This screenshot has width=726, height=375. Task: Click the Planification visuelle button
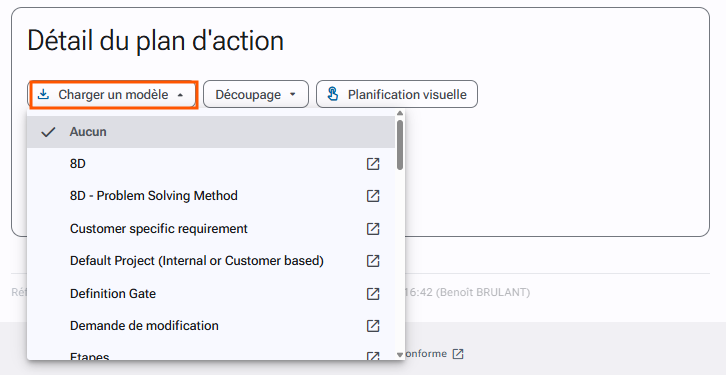click(397, 94)
